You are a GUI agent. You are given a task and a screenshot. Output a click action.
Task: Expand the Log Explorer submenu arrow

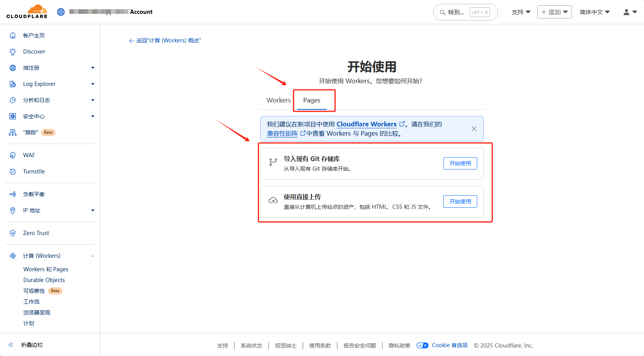[92, 84]
